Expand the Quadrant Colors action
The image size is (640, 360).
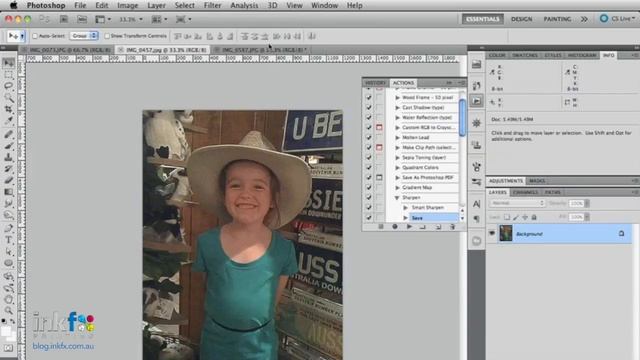[x=397, y=168]
